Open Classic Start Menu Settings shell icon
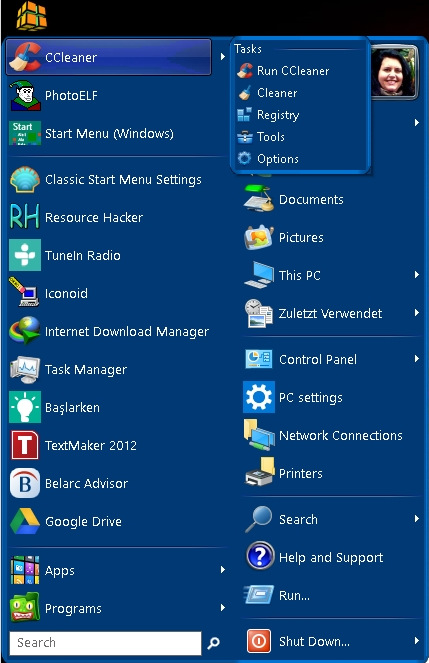 [x=25, y=179]
